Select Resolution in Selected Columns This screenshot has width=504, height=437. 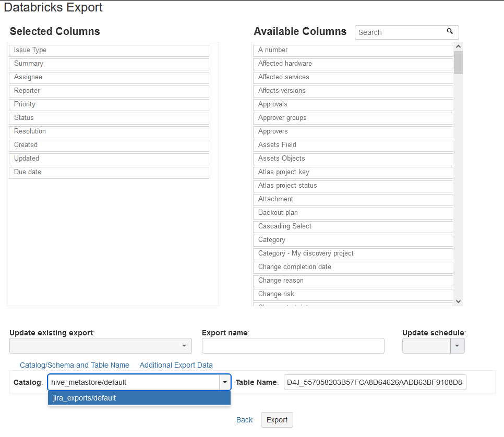coord(109,132)
